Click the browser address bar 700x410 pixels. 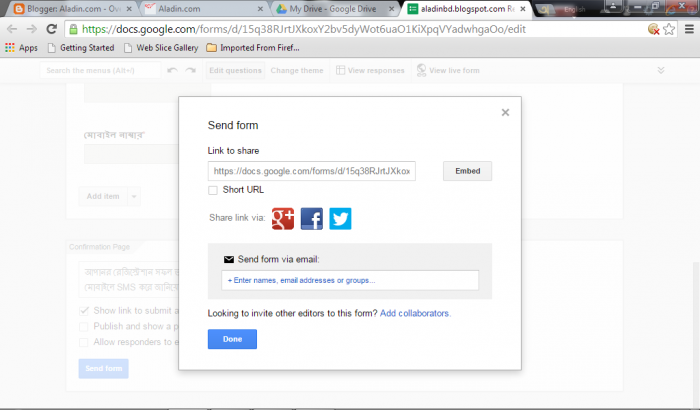pos(355,29)
